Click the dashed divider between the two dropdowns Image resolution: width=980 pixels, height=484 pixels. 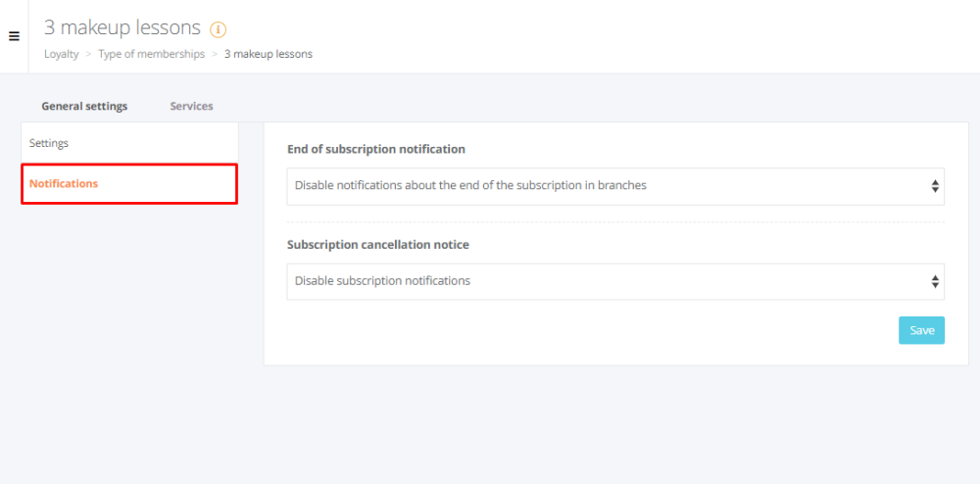[x=615, y=221]
